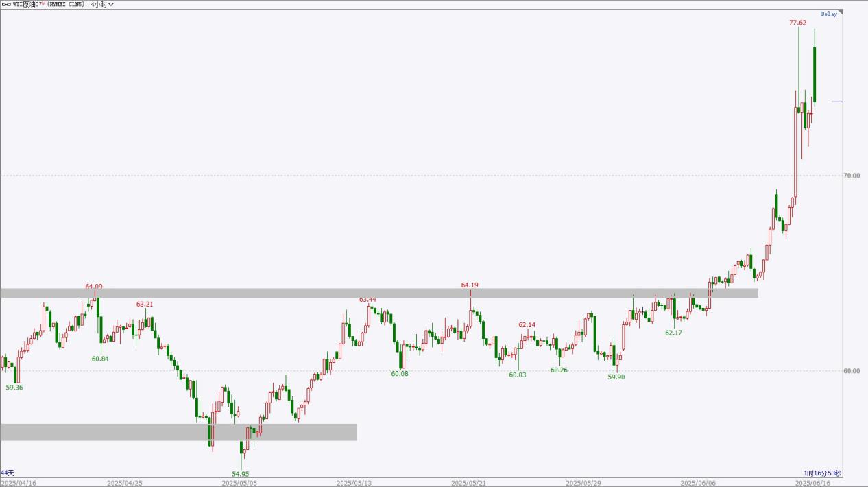Click the (NYMEX CLN5) contract code

click(x=67, y=4)
